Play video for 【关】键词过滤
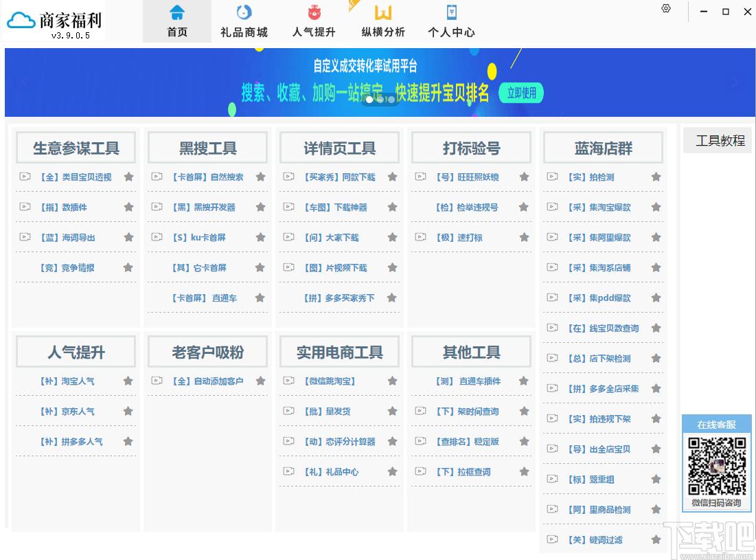The image size is (756, 560). [553, 539]
